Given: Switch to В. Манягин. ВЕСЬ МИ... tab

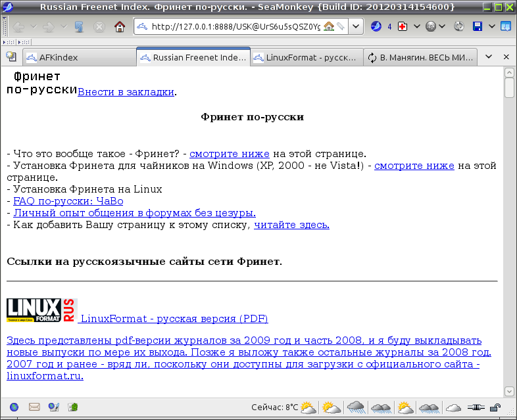Looking at the screenshot, I should click(420, 57).
